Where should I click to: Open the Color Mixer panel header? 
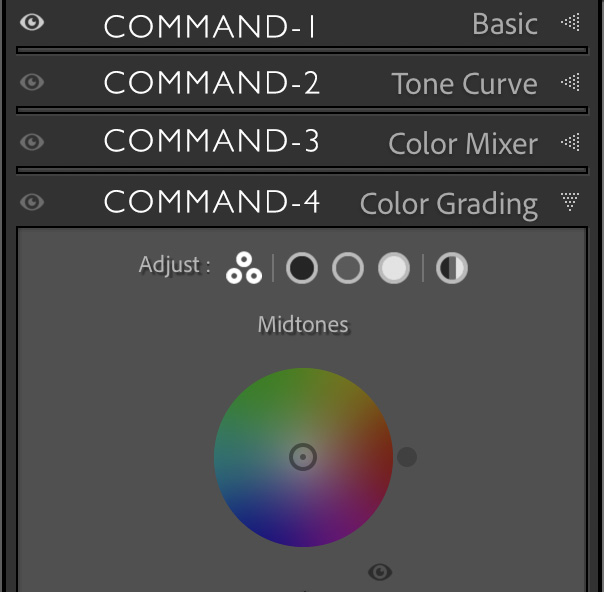302,143
